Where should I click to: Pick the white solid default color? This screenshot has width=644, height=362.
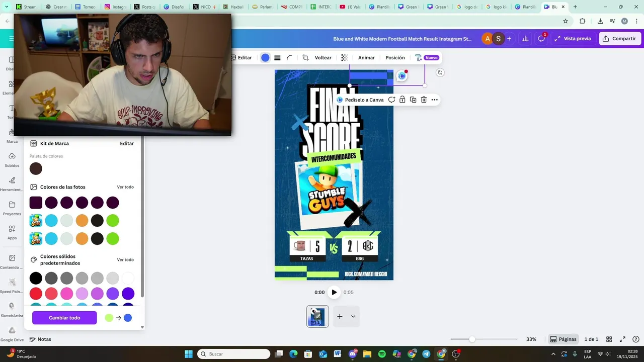click(x=128, y=278)
